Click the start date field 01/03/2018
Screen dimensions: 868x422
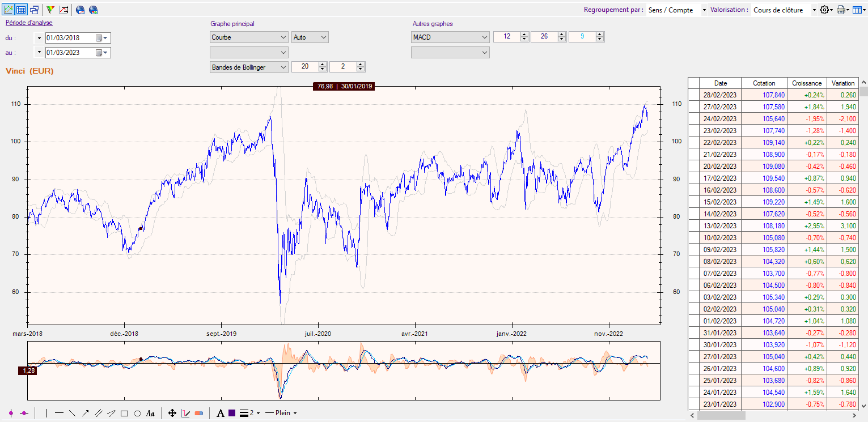point(70,38)
